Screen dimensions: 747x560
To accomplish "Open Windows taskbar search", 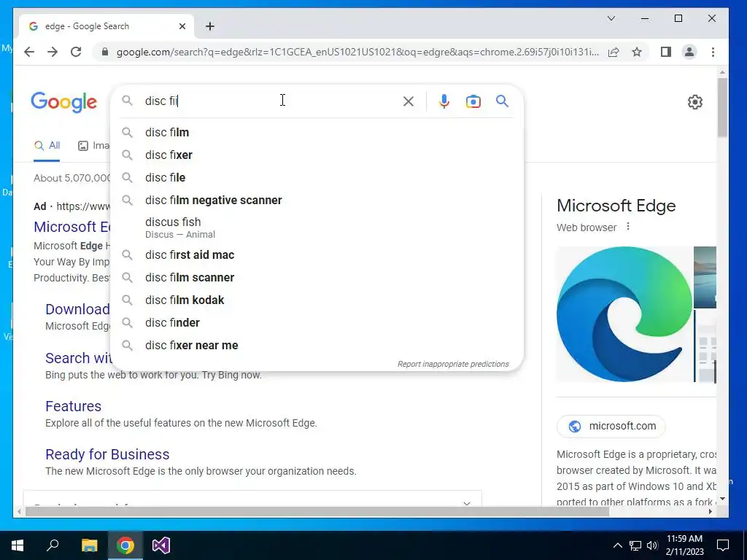I will coord(53,545).
